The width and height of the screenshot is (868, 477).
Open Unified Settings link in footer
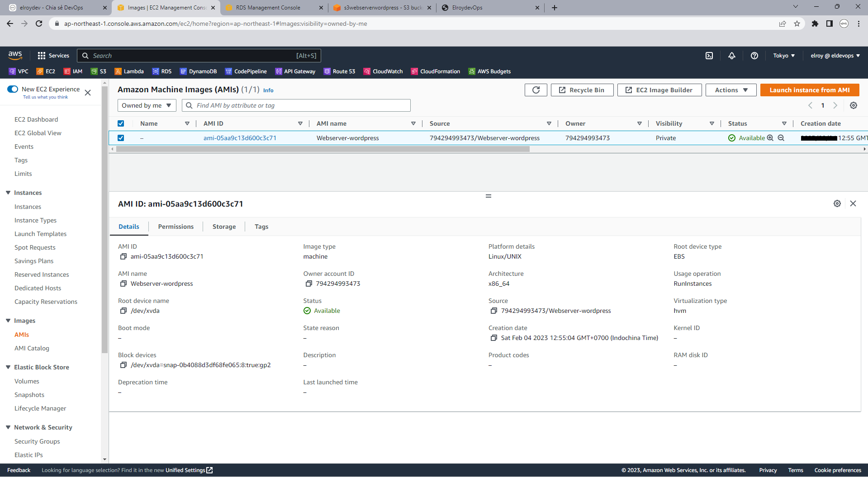click(x=189, y=470)
